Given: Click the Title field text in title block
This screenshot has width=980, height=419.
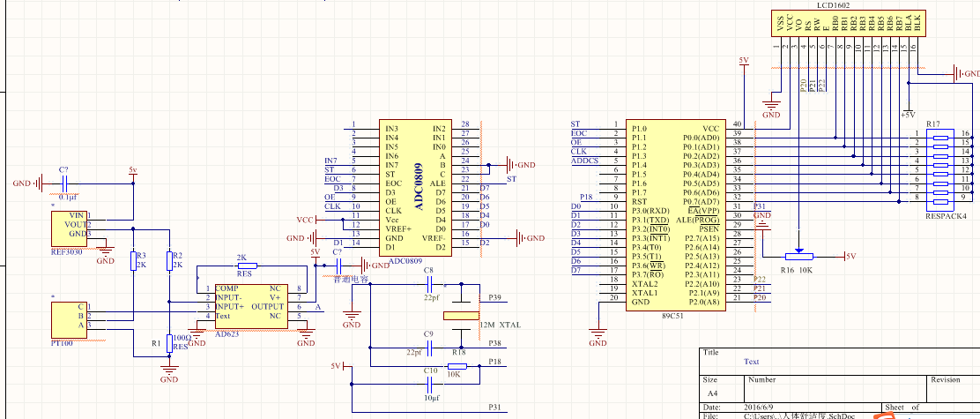Looking at the screenshot, I should tap(751, 362).
